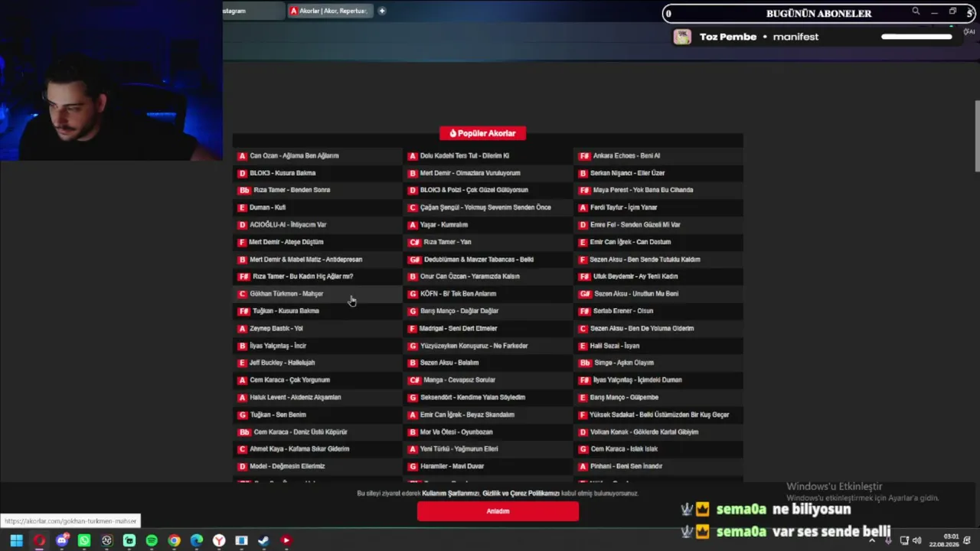
Task: Open a new browser tab
Action: [x=381, y=11]
